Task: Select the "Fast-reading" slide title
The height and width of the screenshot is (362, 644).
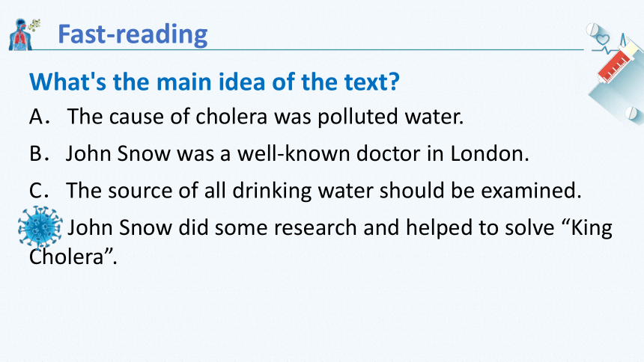Action: coord(133,34)
